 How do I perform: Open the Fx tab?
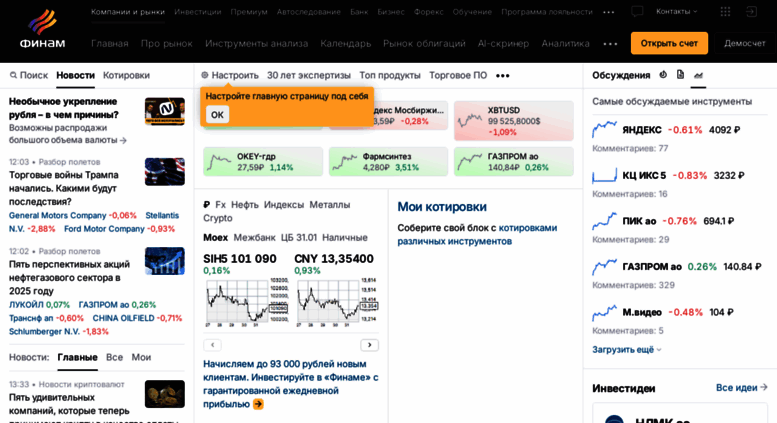tap(221, 205)
